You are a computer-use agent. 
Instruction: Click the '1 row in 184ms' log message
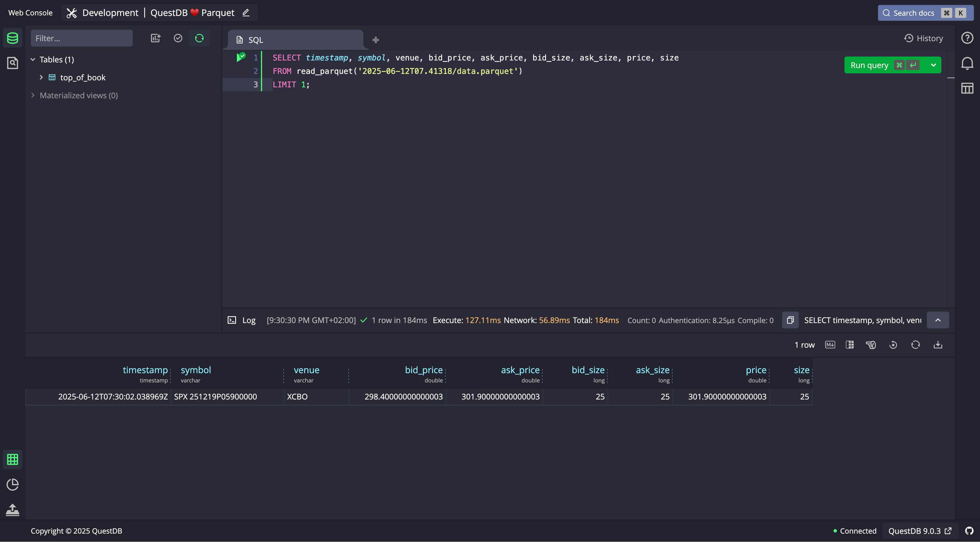tap(399, 320)
